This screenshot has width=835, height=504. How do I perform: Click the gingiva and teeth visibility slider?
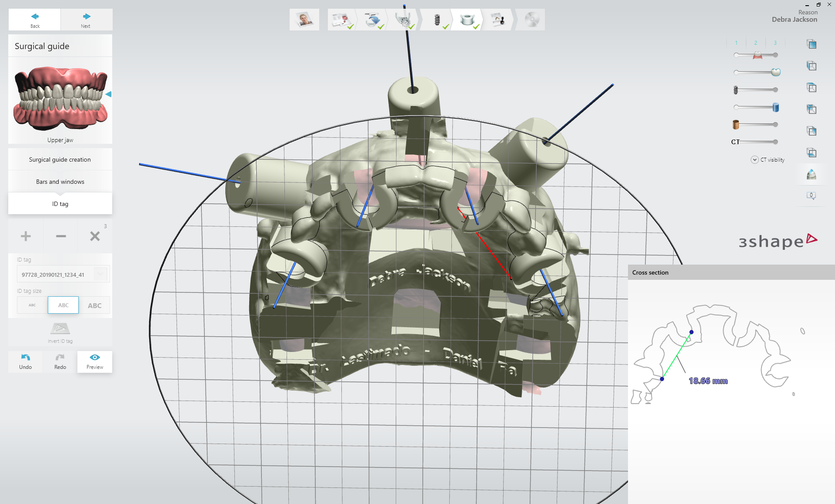tap(756, 55)
